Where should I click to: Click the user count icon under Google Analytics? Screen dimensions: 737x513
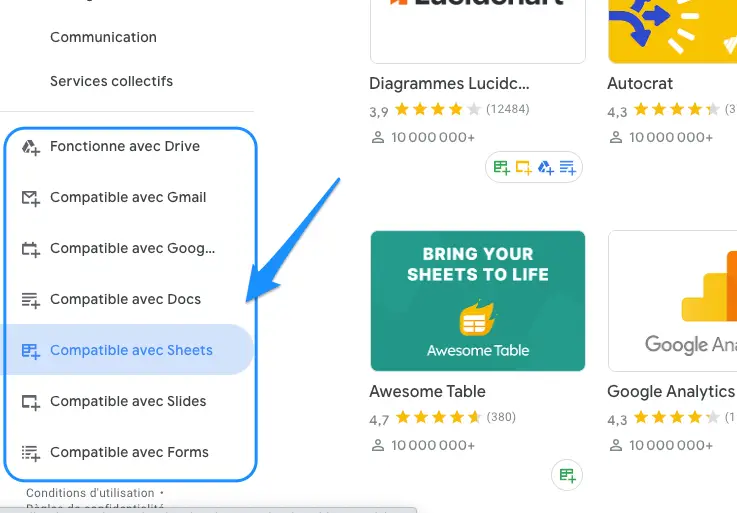(x=616, y=445)
